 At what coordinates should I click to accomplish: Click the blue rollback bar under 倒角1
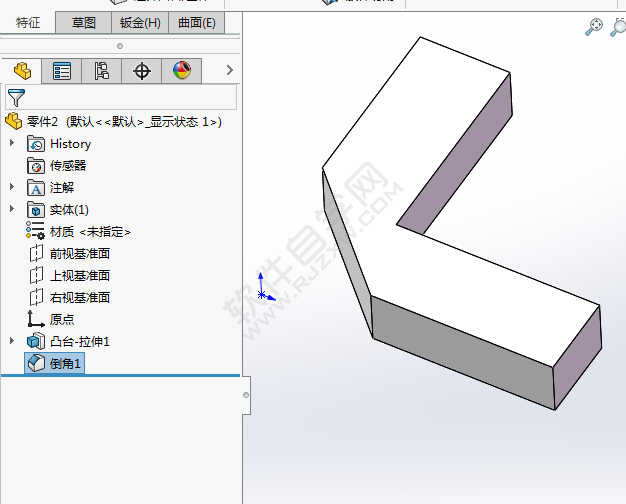click(121, 375)
